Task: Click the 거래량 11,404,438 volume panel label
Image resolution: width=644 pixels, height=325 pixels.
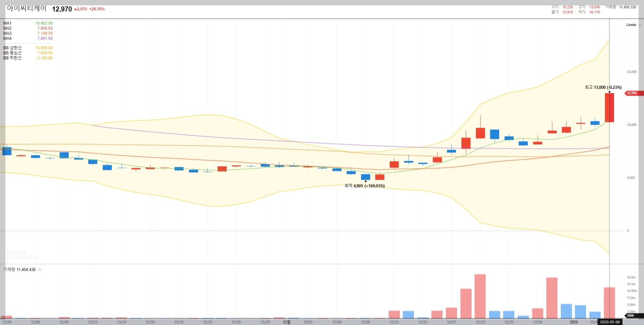Action: click(x=19, y=269)
